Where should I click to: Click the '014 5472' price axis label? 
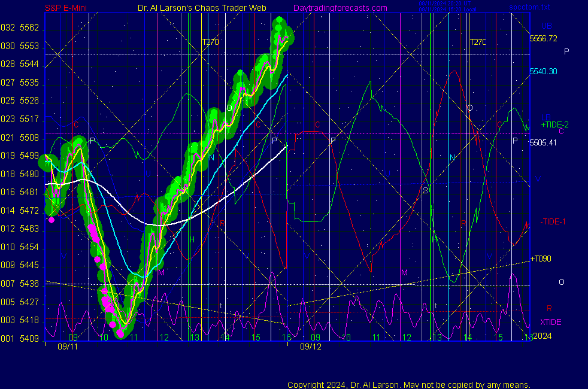click(20, 211)
